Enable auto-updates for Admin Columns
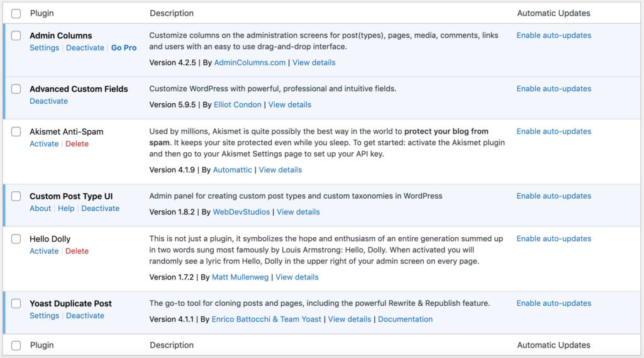This screenshot has width=644, height=358. coord(553,35)
